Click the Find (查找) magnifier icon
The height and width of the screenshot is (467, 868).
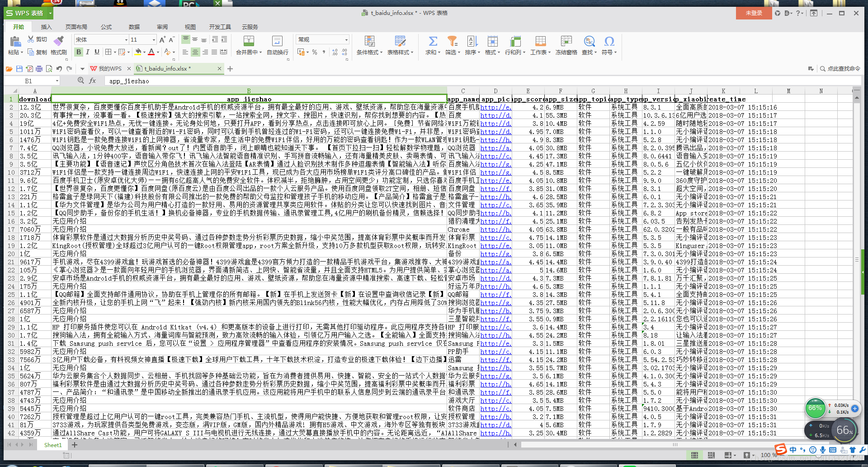coord(589,41)
